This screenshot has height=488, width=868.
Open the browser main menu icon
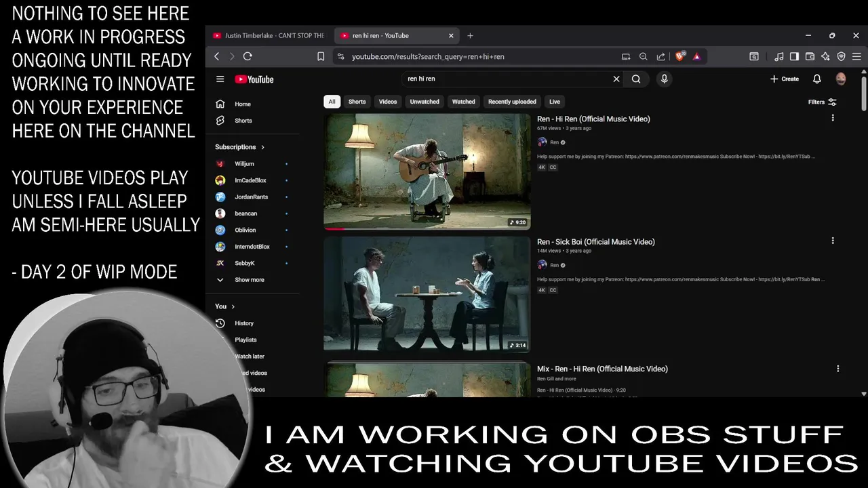(x=856, y=57)
